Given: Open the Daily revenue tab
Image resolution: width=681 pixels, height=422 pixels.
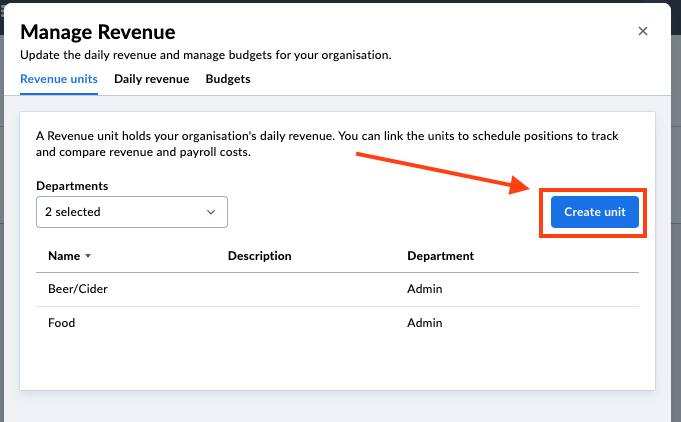Looking at the screenshot, I should tap(151, 79).
